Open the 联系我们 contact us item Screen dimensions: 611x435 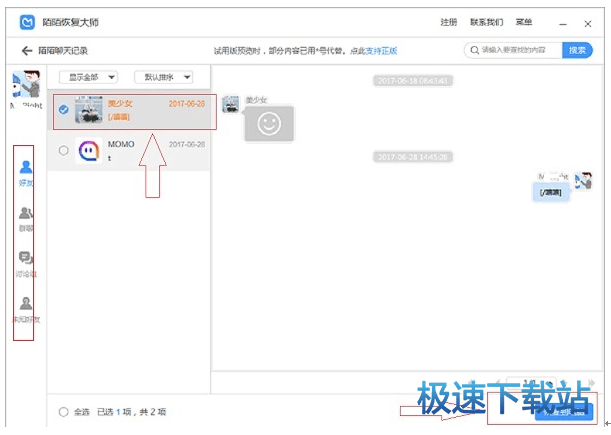point(486,22)
